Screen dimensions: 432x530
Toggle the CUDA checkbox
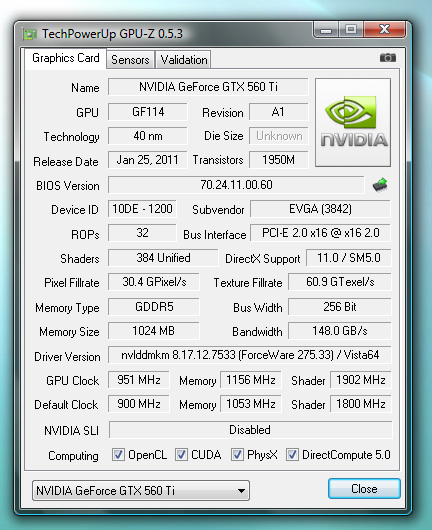[181, 455]
